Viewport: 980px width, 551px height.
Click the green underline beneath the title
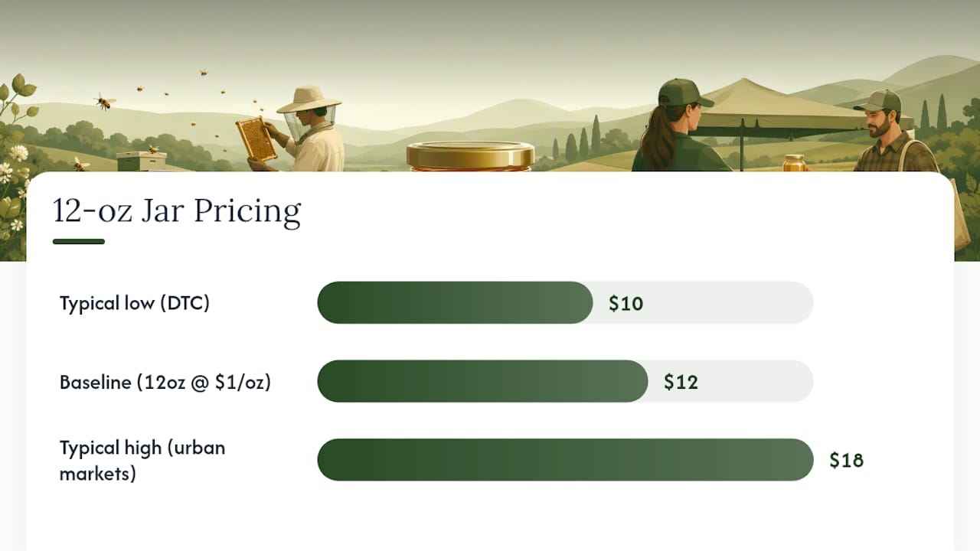[79, 242]
